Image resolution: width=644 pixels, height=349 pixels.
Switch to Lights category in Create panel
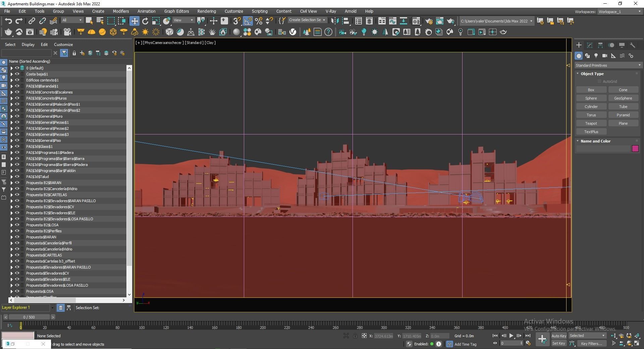[596, 56]
